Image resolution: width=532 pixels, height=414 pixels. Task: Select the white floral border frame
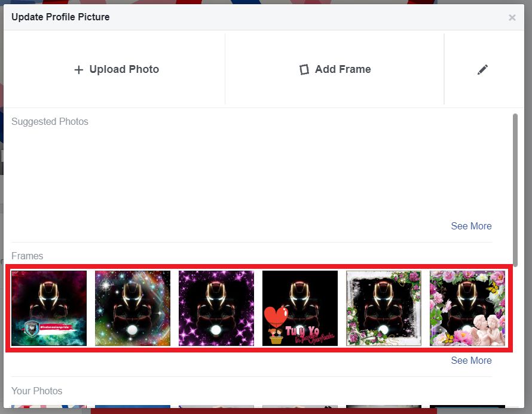(x=384, y=308)
